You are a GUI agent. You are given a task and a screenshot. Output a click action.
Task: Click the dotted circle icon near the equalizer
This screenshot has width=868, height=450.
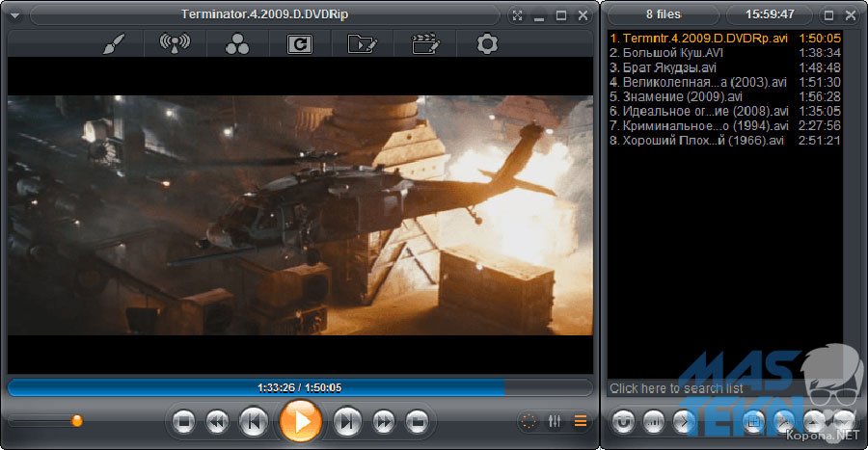coord(529,421)
